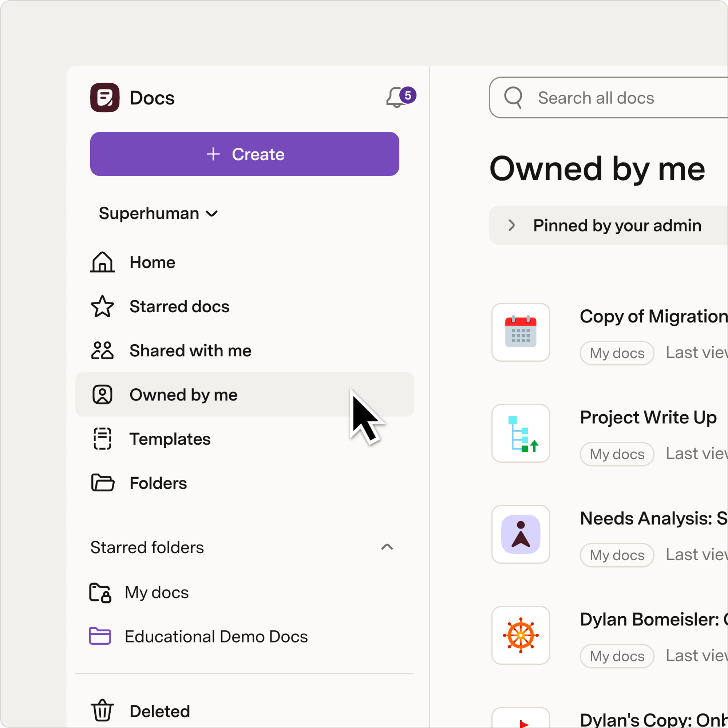Click the Shared with me people icon

(103, 351)
